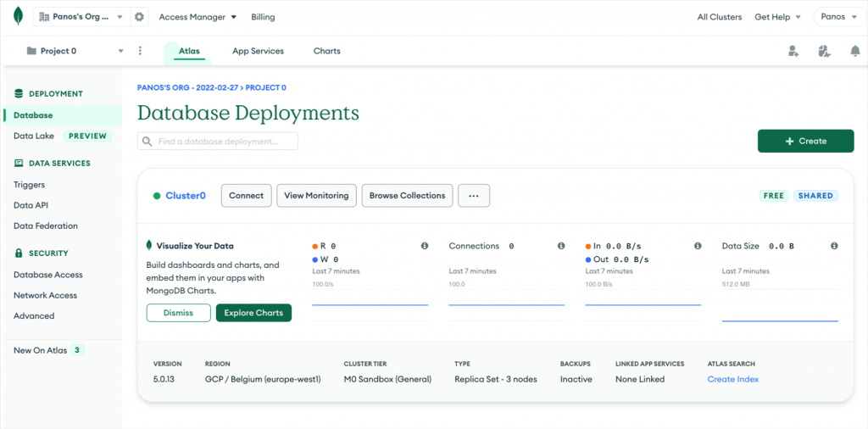Open Data API in sidebar
The image size is (868, 429).
click(x=31, y=205)
